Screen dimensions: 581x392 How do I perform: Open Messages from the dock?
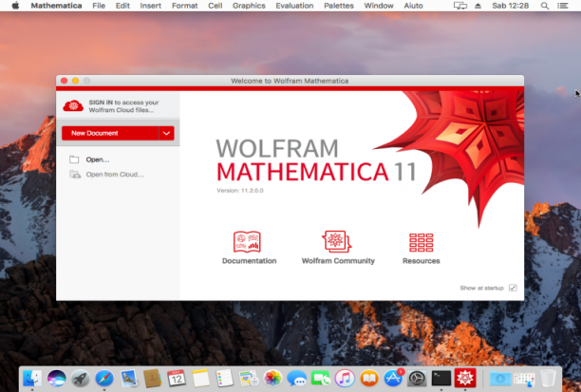point(297,379)
